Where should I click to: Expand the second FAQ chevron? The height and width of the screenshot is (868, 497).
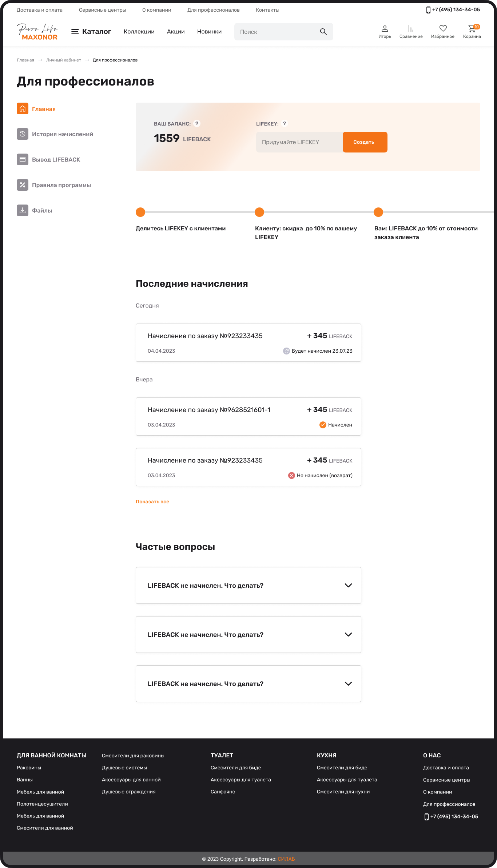click(x=348, y=634)
